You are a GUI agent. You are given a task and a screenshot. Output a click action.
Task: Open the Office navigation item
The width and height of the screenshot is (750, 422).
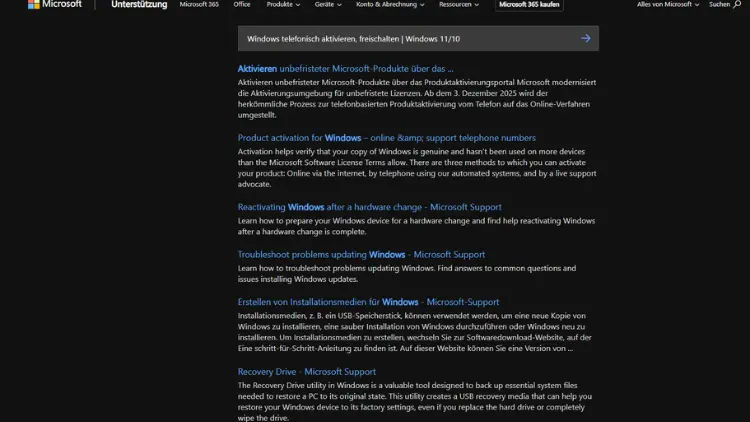pos(242,4)
